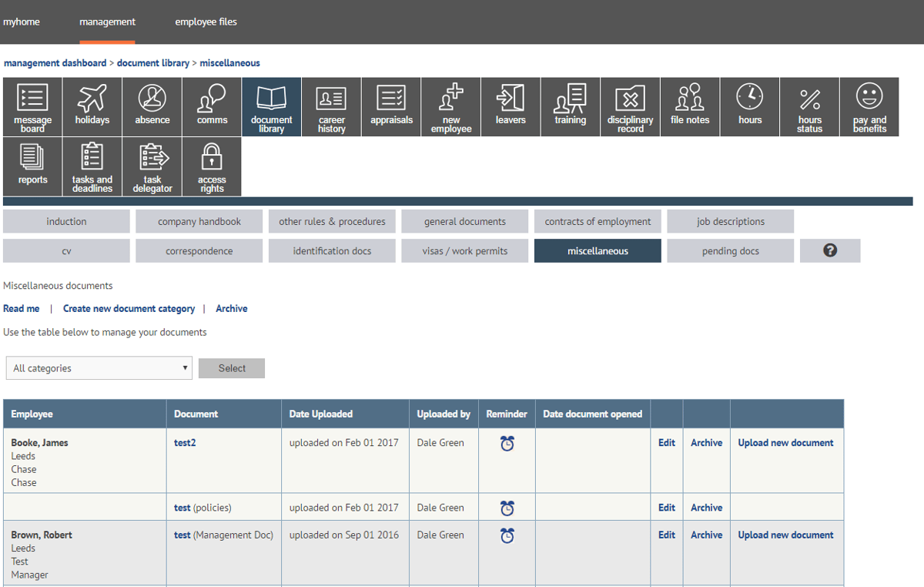Viewport: 924px width, 587px height.
Task: Go to document library breadcrumb
Action: click(153, 63)
